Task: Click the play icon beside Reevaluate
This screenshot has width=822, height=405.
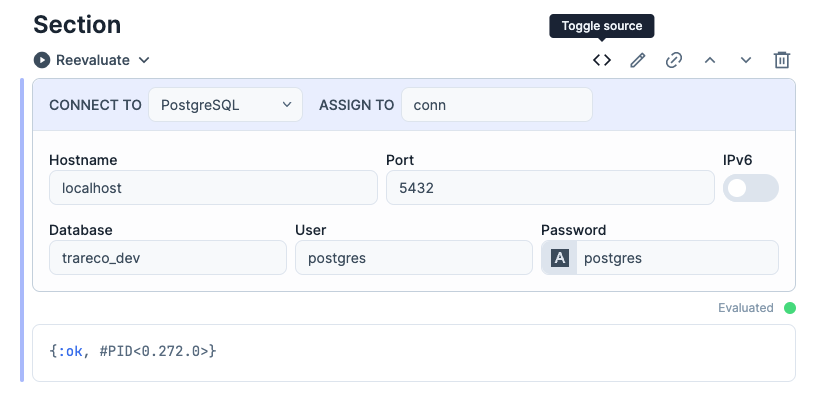Action: (x=42, y=60)
